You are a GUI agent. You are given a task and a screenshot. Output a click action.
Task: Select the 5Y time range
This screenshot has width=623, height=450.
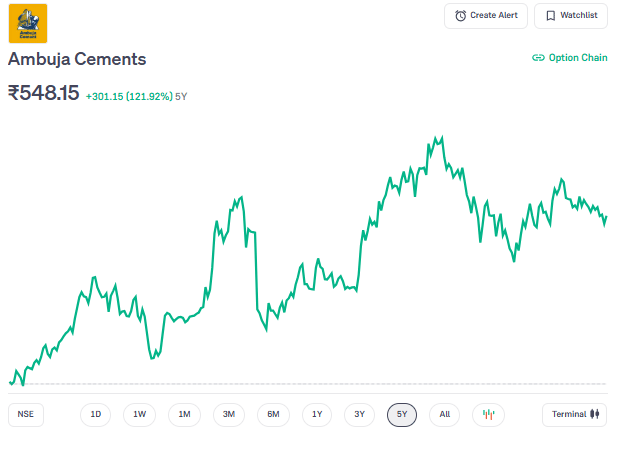coord(402,414)
